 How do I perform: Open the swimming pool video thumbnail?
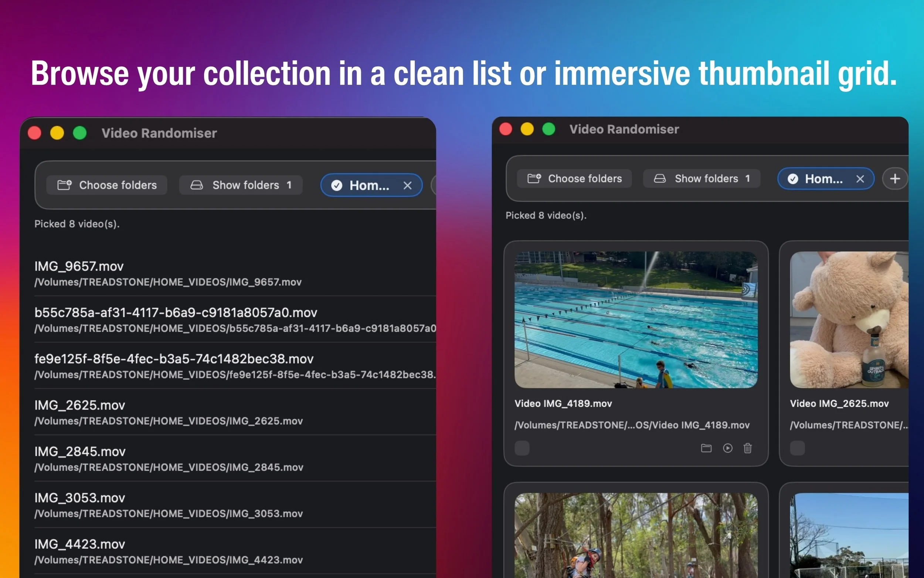coord(636,320)
